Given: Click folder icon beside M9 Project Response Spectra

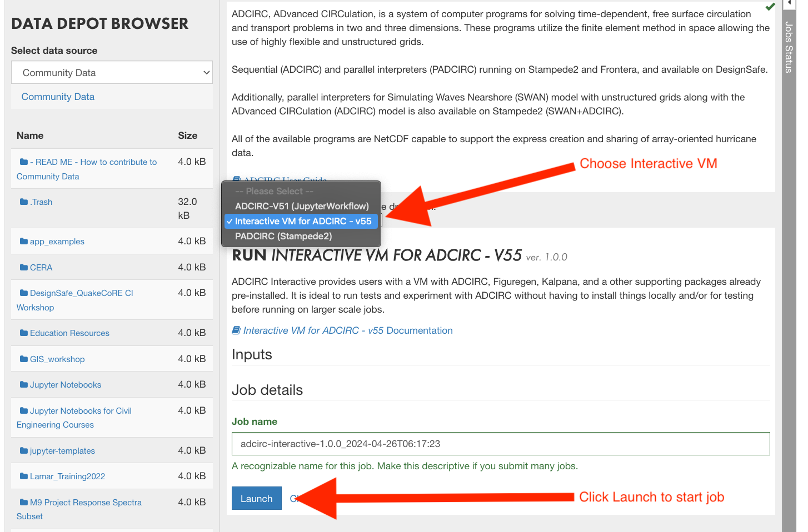Looking at the screenshot, I should point(24,503).
